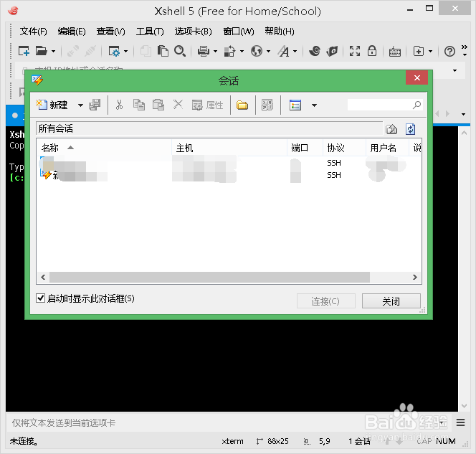This screenshot has height=454, width=476.
Task: Click the Save As icon in Sessions dialog
Action: pos(95,105)
